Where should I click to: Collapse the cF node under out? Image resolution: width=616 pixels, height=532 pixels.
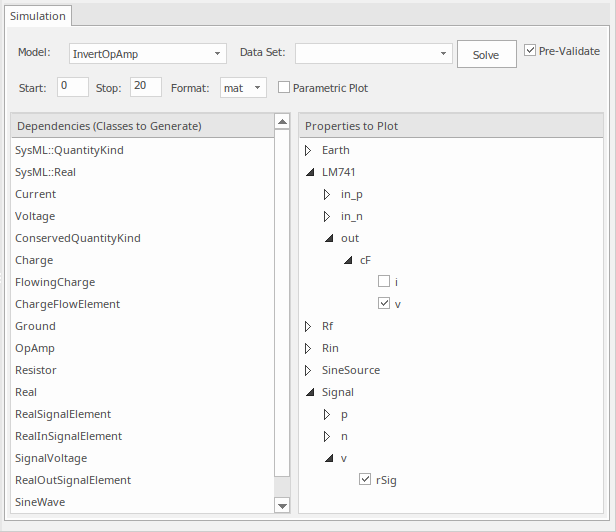347,260
